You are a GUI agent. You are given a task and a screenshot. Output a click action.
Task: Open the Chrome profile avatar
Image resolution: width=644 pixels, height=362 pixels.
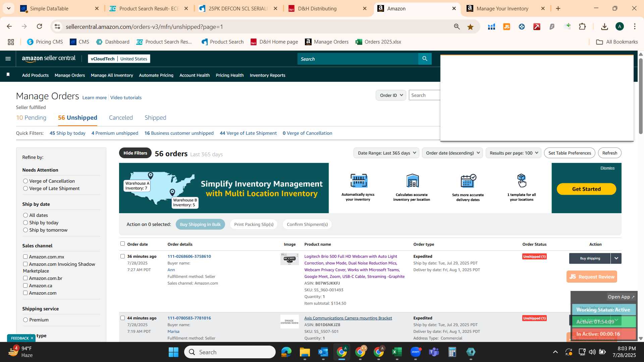(x=620, y=26)
